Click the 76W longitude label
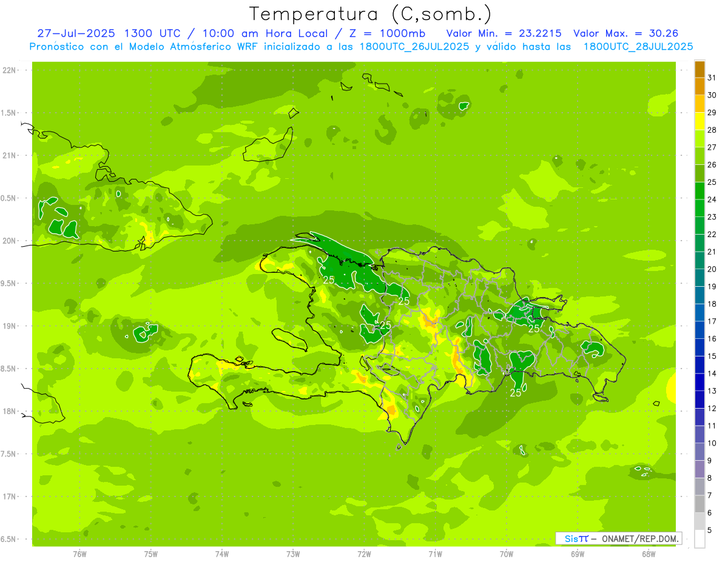 click(79, 554)
